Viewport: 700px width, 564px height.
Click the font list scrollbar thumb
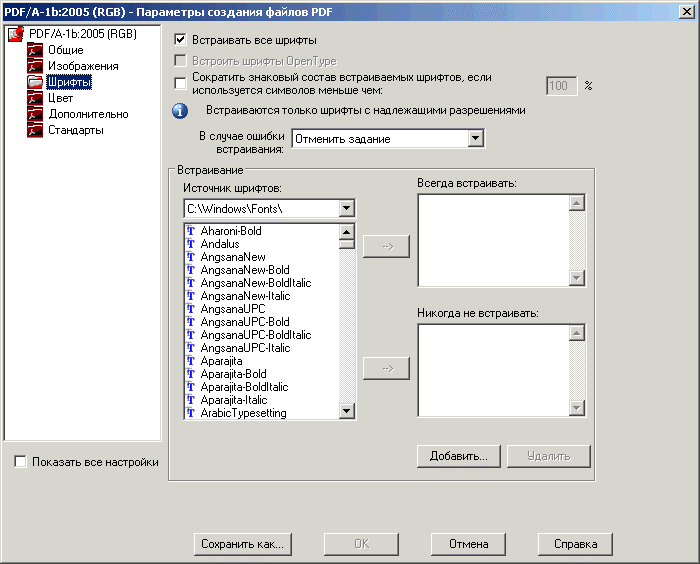(347, 244)
